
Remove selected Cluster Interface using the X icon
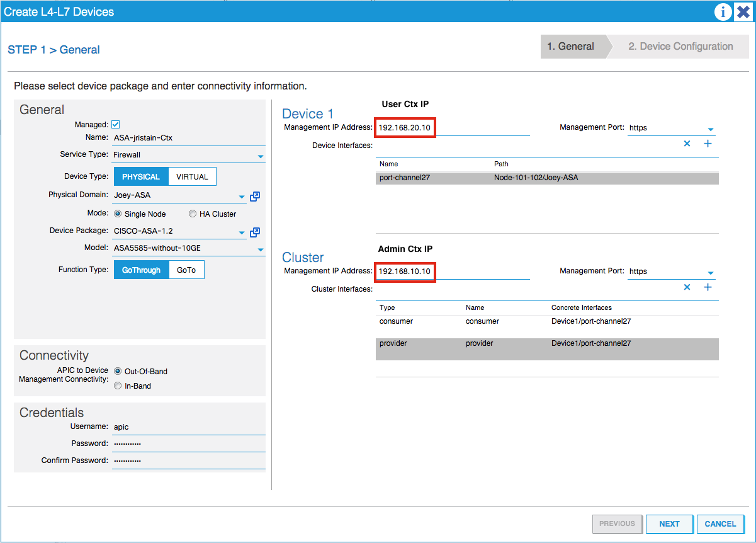click(687, 287)
